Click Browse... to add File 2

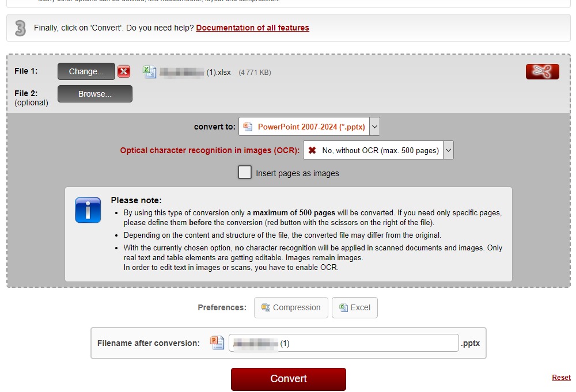click(x=95, y=94)
